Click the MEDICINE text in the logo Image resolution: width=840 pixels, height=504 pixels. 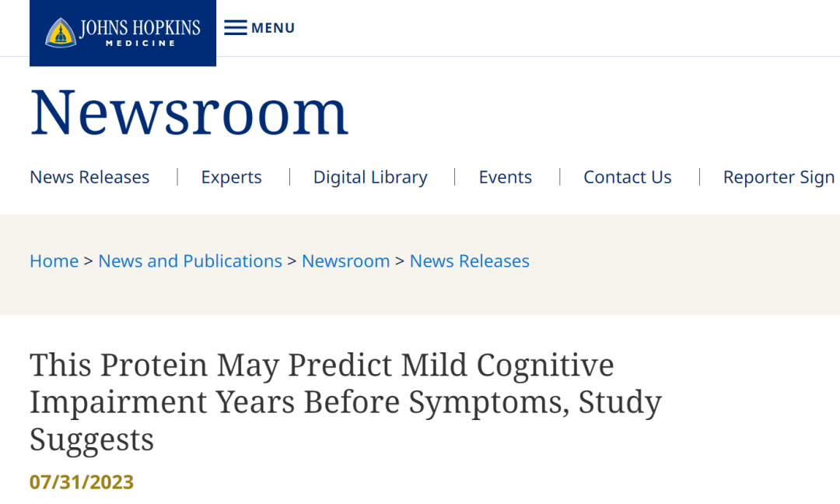[x=140, y=44]
